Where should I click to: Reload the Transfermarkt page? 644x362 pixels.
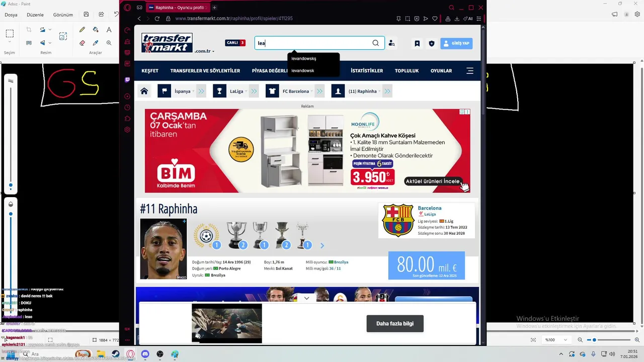(157, 19)
